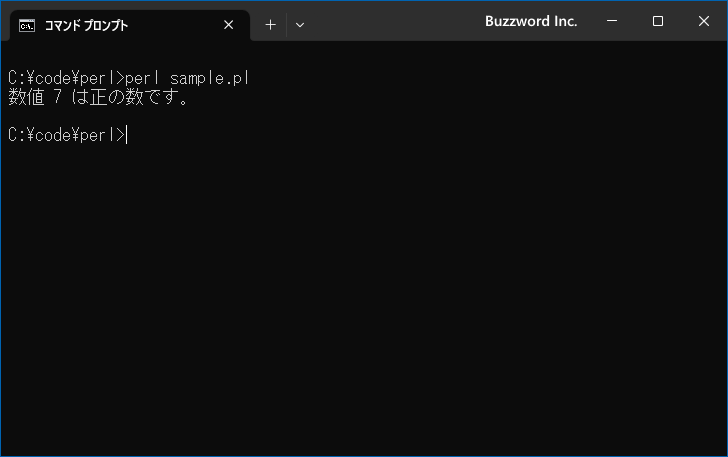Click the number 7 in the output
This screenshot has height=457, width=728.
58,97
